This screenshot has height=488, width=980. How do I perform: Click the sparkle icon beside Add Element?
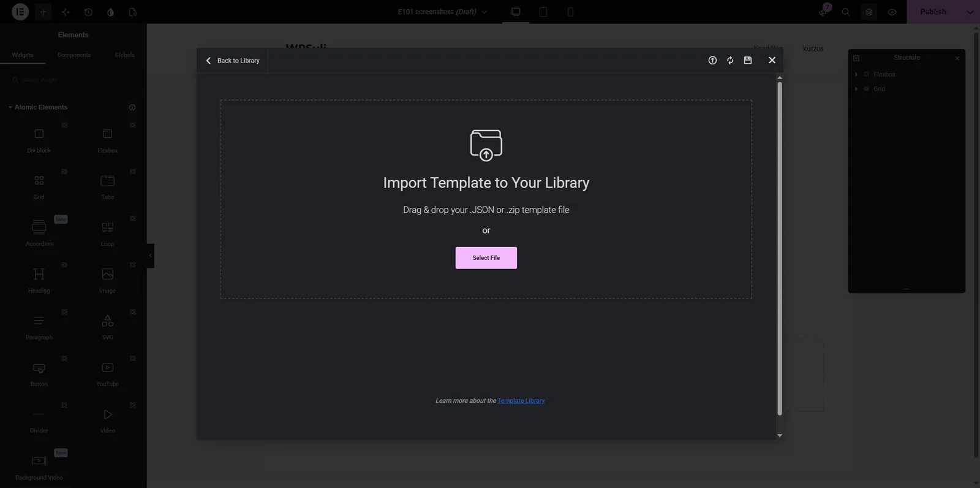point(66,12)
